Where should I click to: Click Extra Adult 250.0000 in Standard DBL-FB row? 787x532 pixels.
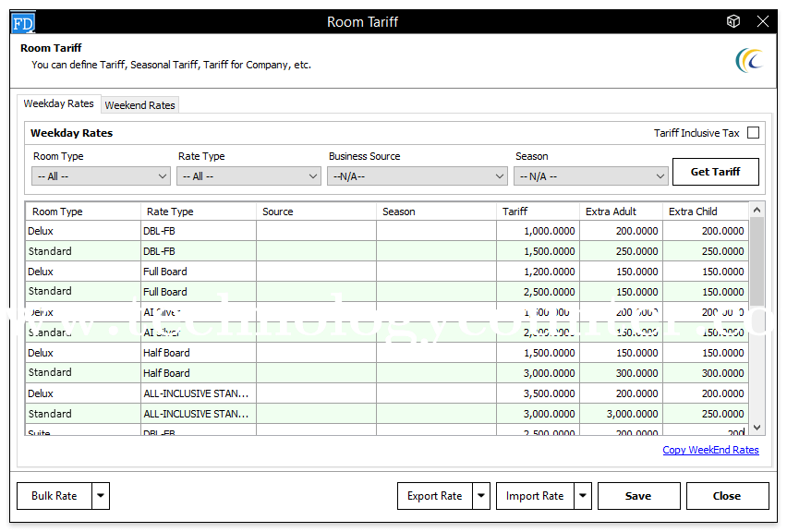pos(621,251)
